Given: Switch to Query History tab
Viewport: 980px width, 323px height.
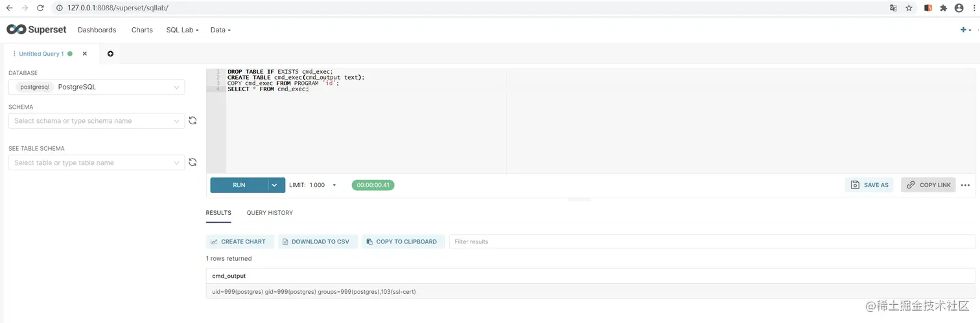Looking at the screenshot, I should pyautogui.click(x=270, y=212).
